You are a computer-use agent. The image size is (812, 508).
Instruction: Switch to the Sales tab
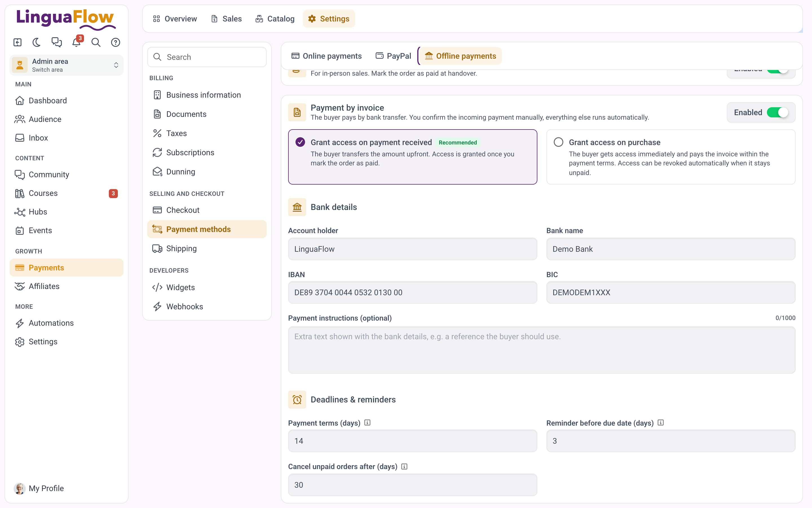226,19
